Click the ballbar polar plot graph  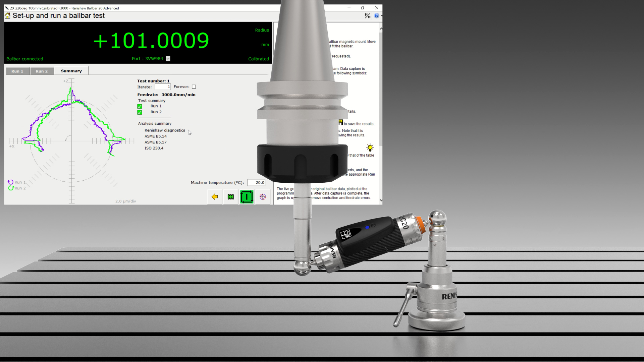(x=71, y=140)
